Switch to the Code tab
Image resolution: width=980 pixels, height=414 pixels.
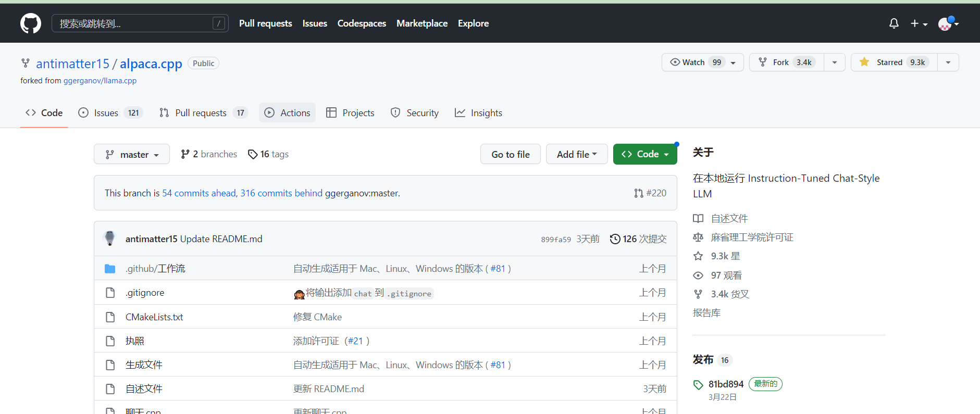44,113
